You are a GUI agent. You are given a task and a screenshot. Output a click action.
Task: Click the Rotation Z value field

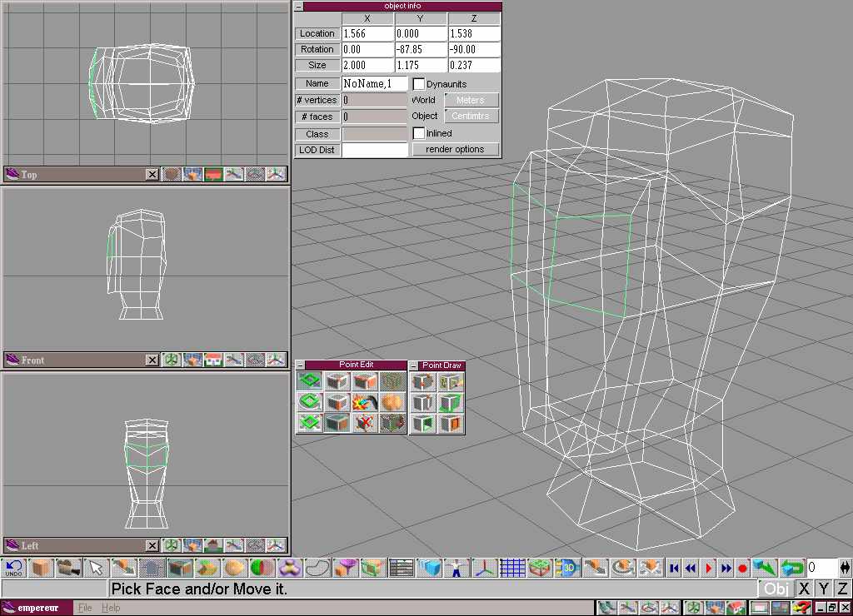click(x=474, y=49)
